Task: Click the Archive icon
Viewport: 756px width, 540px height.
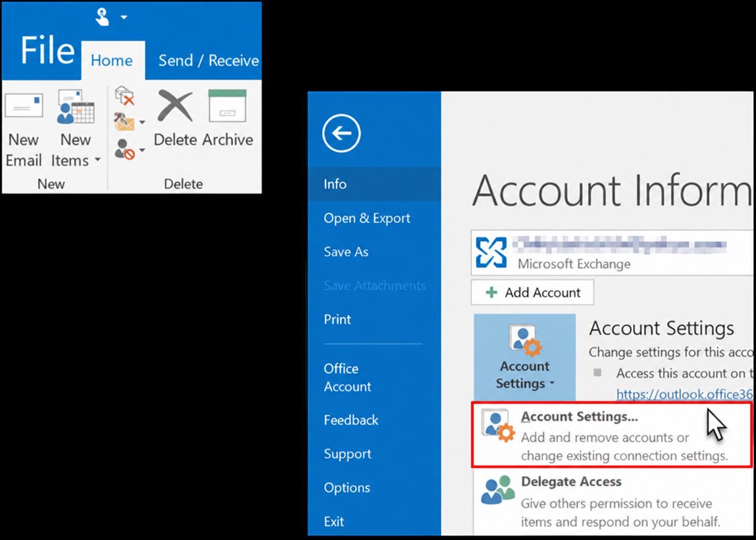Action: [227, 106]
